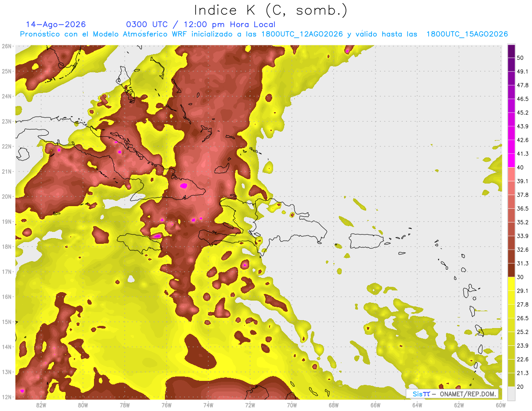532x411 pixels.
Task: Click the "66W" longitude label
Action: (376, 405)
